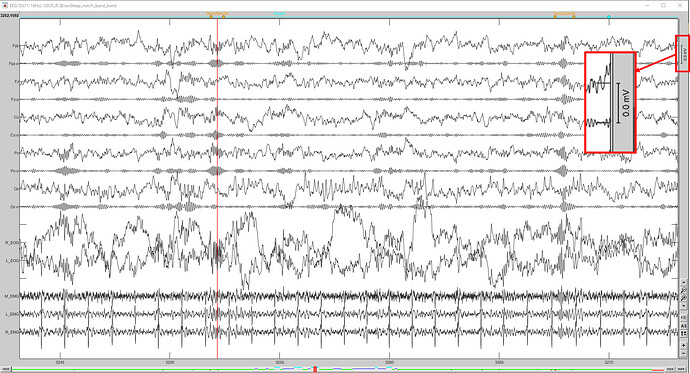Click the plus button on right panel

(x=683, y=345)
